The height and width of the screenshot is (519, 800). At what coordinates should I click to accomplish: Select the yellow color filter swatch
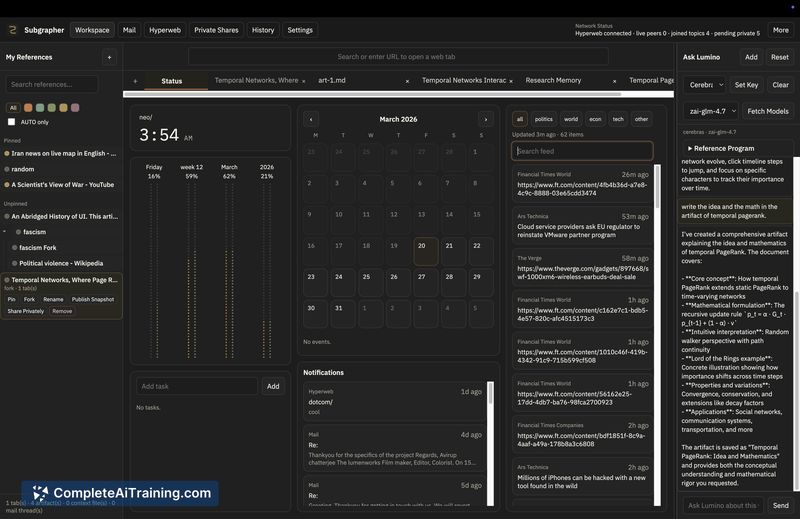click(63, 108)
